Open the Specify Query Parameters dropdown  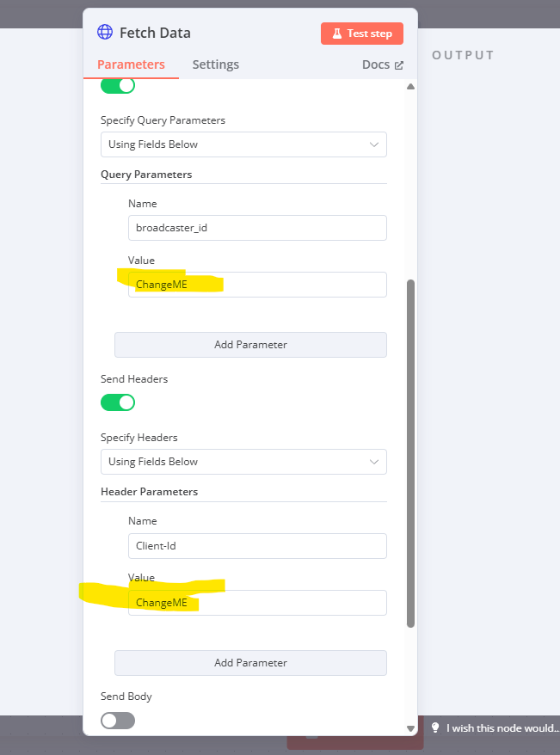(x=243, y=144)
